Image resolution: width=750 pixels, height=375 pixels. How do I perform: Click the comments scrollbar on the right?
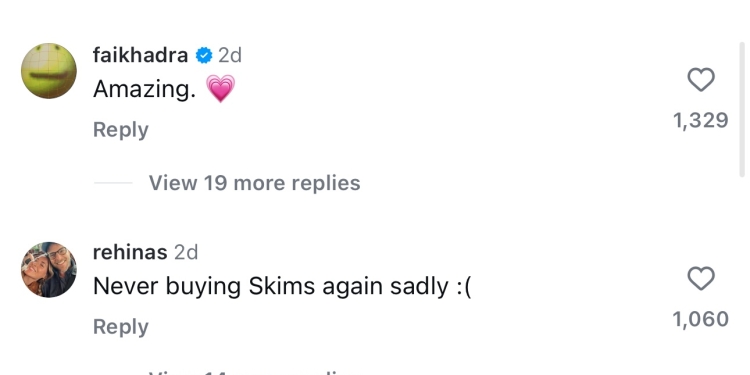pos(741,110)
